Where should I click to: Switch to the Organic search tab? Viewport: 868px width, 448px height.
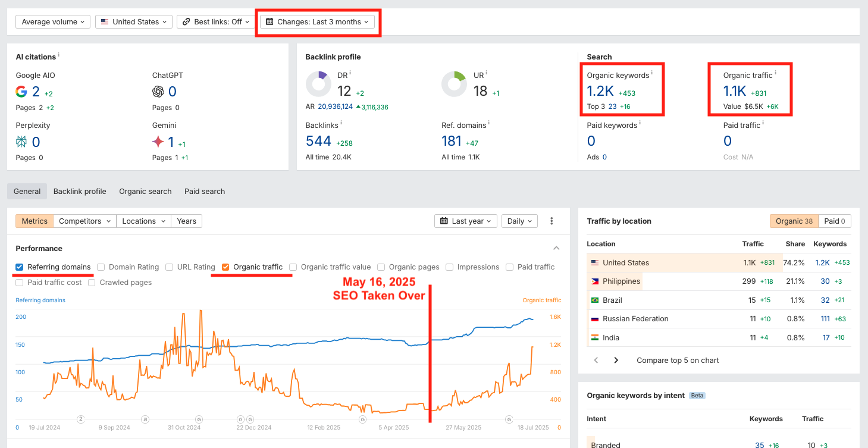click(145, 191)
